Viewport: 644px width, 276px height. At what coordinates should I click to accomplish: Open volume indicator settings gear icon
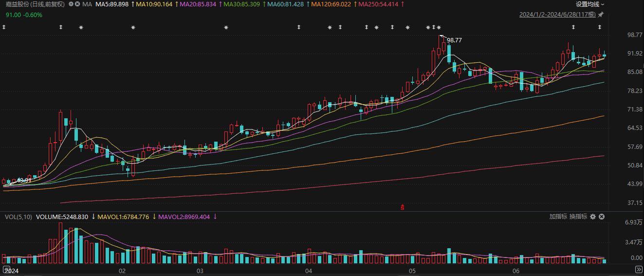coord(592,217)
